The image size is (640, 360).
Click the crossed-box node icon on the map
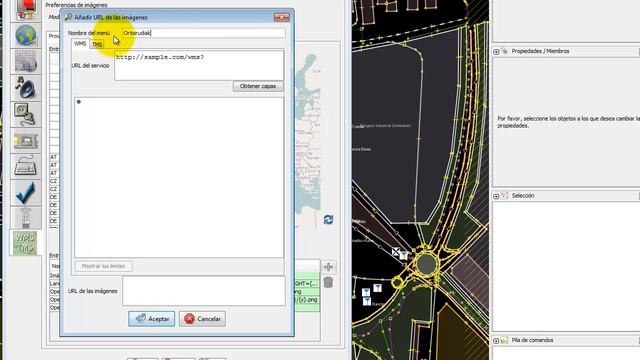tap(396, 252)
